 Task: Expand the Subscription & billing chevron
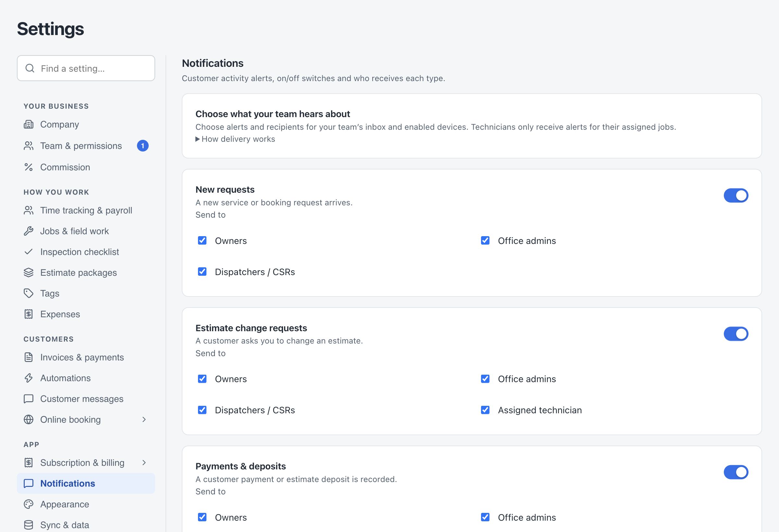click(144, 463)
